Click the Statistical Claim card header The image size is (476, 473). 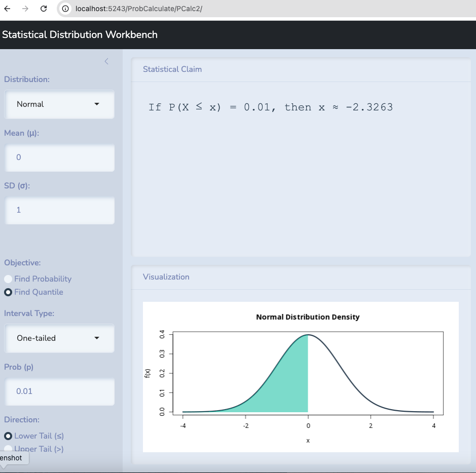172,69
